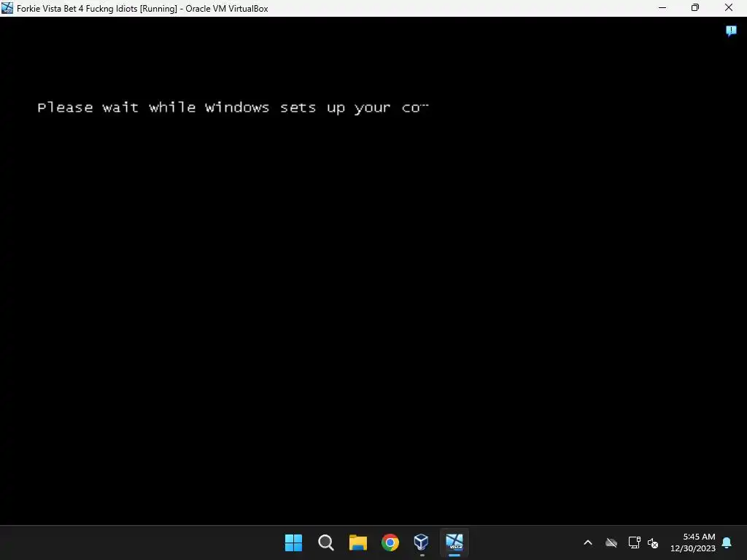Open the VirtualBox notification center icon
747x560 pixels.
[731, 31]
